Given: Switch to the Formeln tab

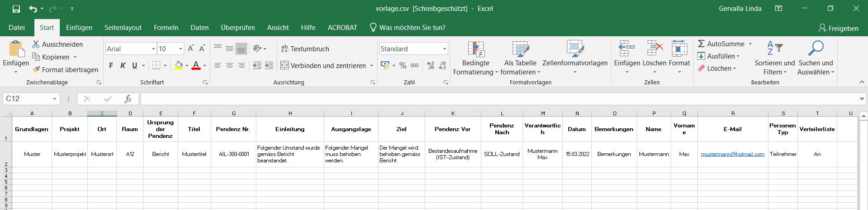Looking at the screenshot, I should [166, 28].
